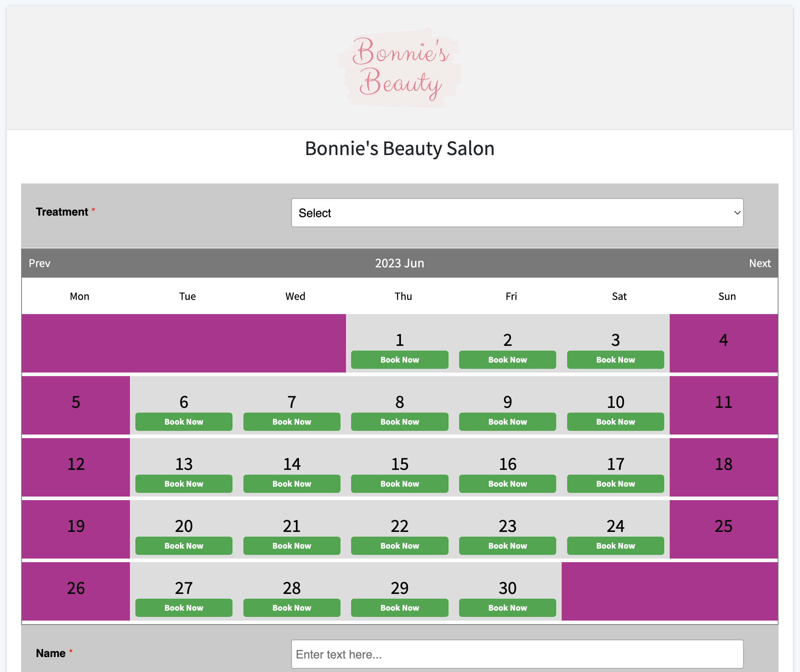Reserve the June 27 slot
Image resolution: width=800 pixels, height=672 pixels.
(184, 608)
